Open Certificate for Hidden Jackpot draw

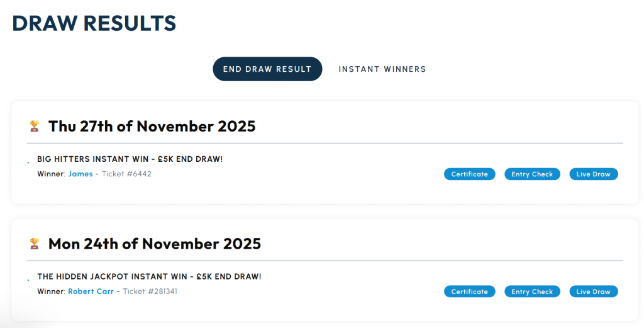pos(469,291)
